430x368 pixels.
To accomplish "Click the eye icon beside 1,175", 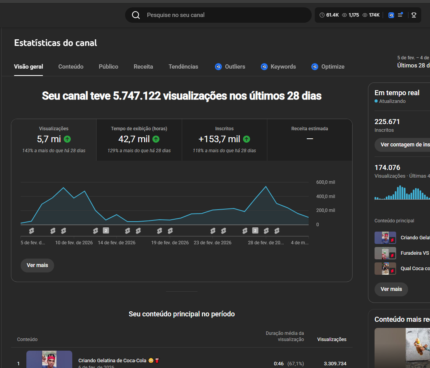I will point(345,15).
